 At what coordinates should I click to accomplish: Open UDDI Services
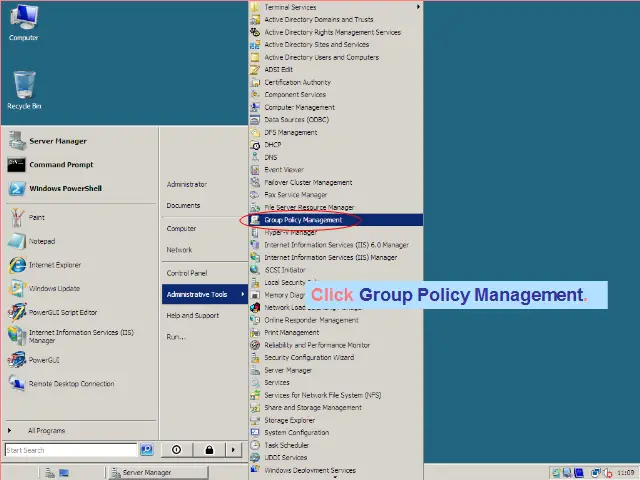click(336, 458)
